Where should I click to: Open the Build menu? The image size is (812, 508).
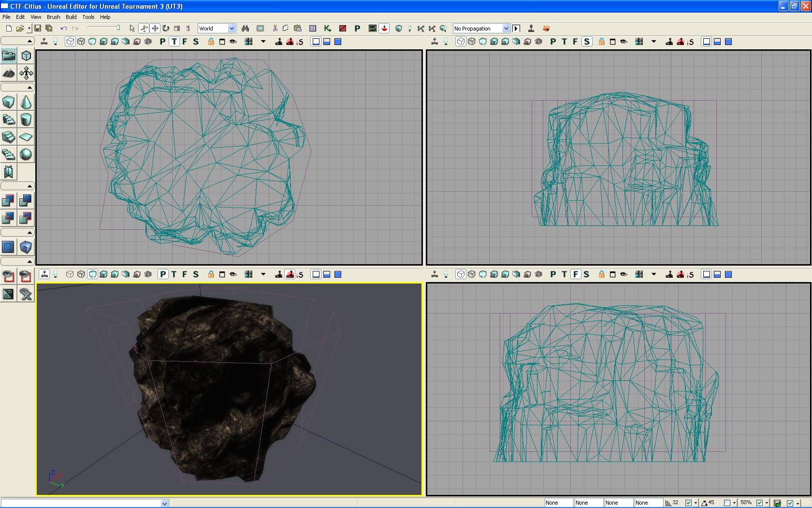click(x=71, y=17)
